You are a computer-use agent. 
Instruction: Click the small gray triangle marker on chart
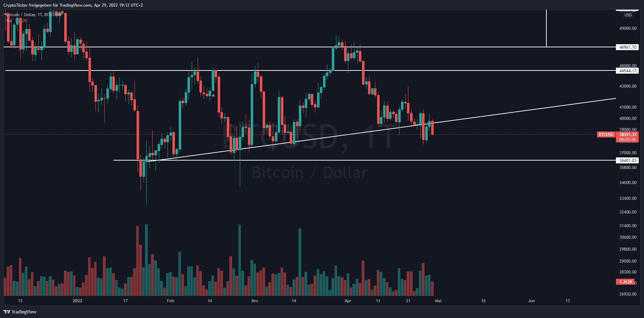pyautogui.click(x=213, y=95)
